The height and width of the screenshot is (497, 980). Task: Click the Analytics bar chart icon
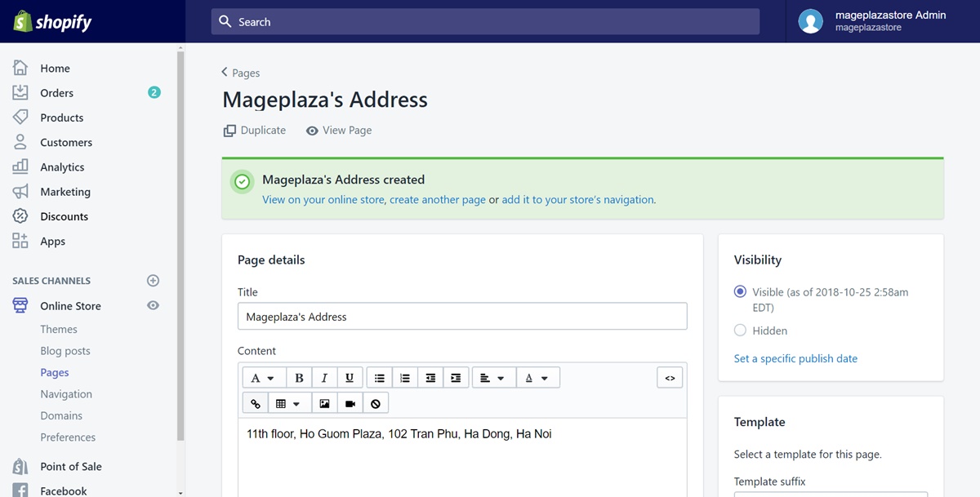click(20, 166)
